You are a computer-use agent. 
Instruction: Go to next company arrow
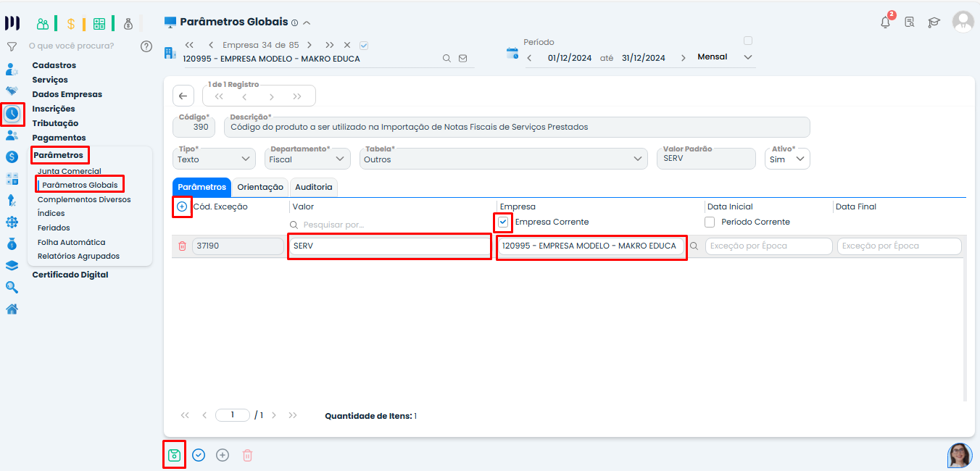coord(309,45)
